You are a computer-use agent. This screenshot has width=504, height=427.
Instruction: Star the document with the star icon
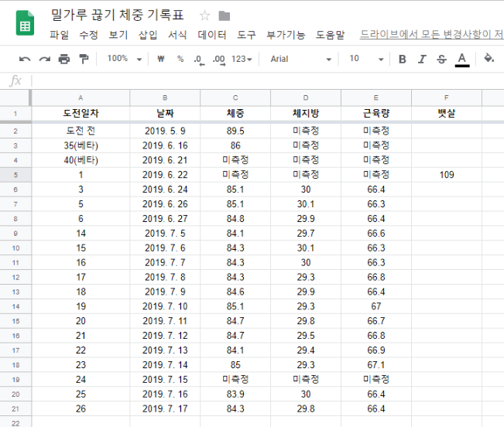[x=204, y=15]
